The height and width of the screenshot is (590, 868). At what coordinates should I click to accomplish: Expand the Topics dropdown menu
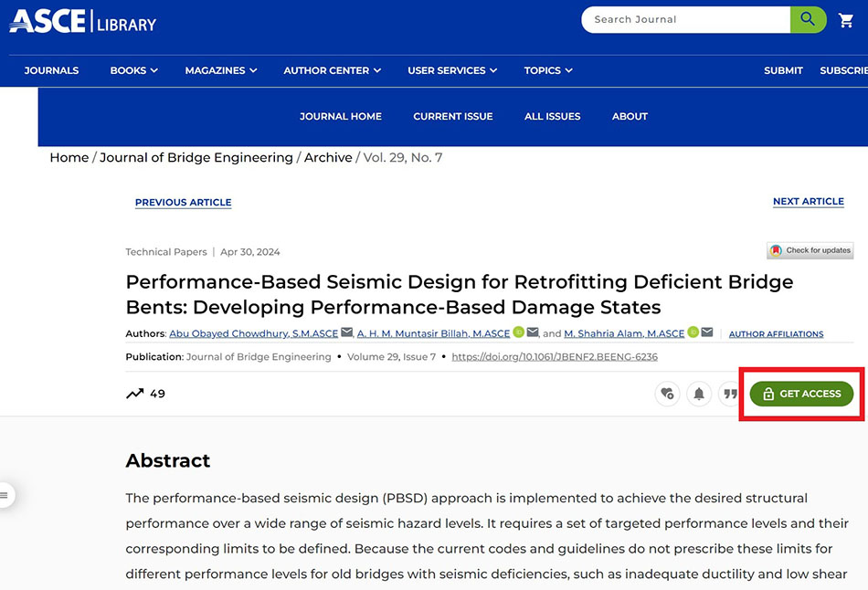[x=548, y=70]
